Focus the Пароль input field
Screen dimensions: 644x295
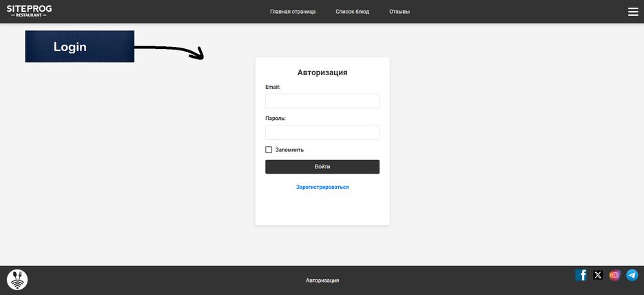click(x=322, y=132)
